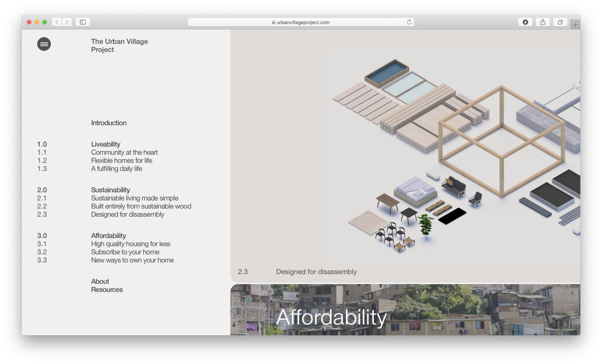Reload the page with the refresh icon

409,22
